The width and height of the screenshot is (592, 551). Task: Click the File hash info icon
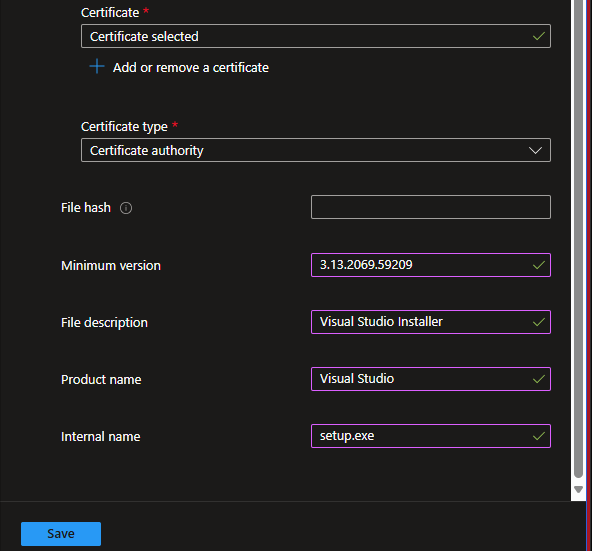point(126,208)
